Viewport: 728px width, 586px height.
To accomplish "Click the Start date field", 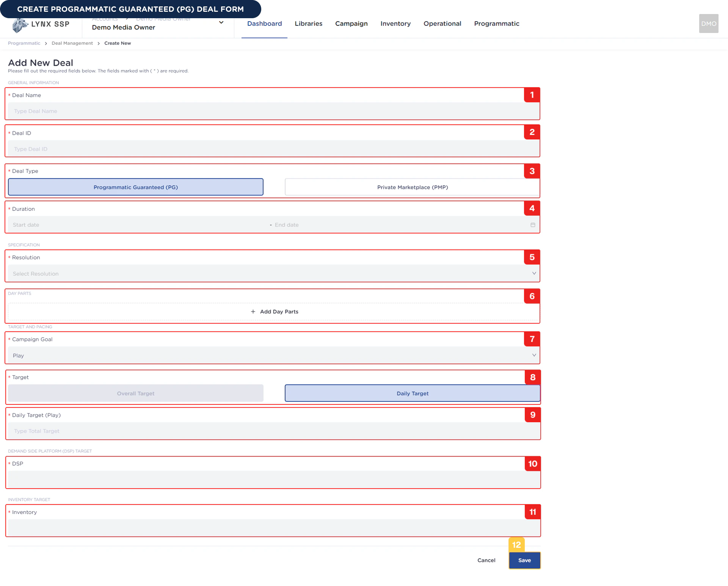I will (x=138, y=225).
